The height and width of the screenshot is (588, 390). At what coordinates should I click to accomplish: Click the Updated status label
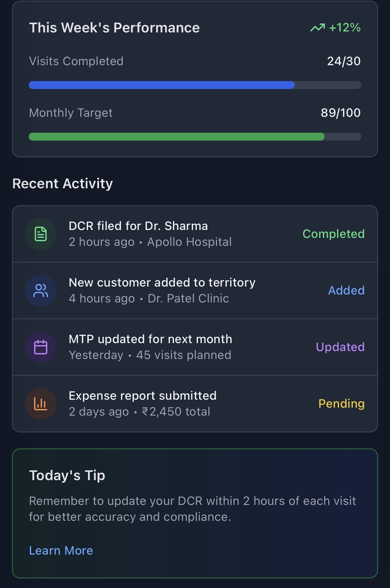click(x=340, y=347)
